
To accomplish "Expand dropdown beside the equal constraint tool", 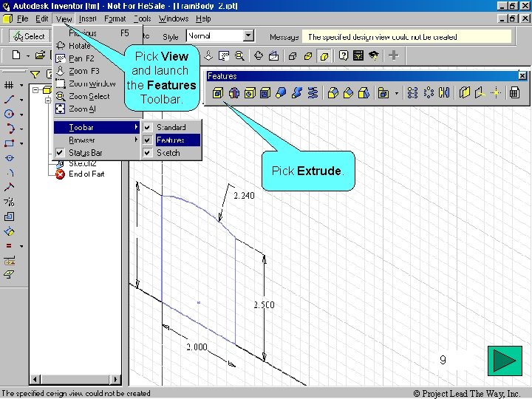I will [x=21, y=246].
